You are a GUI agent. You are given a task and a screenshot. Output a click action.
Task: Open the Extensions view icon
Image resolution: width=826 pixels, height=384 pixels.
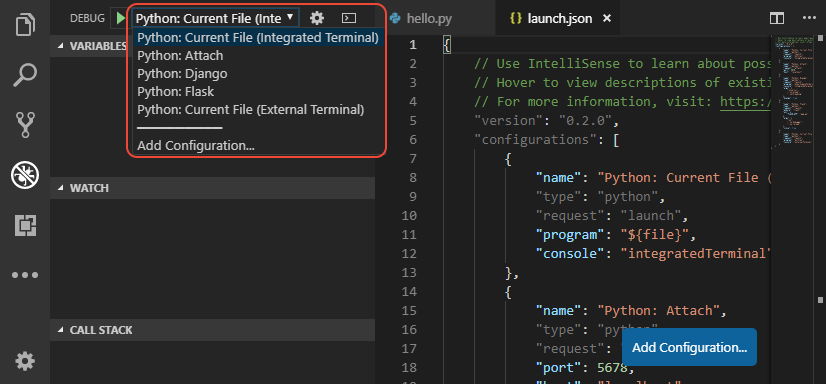[x=25, y=225]
